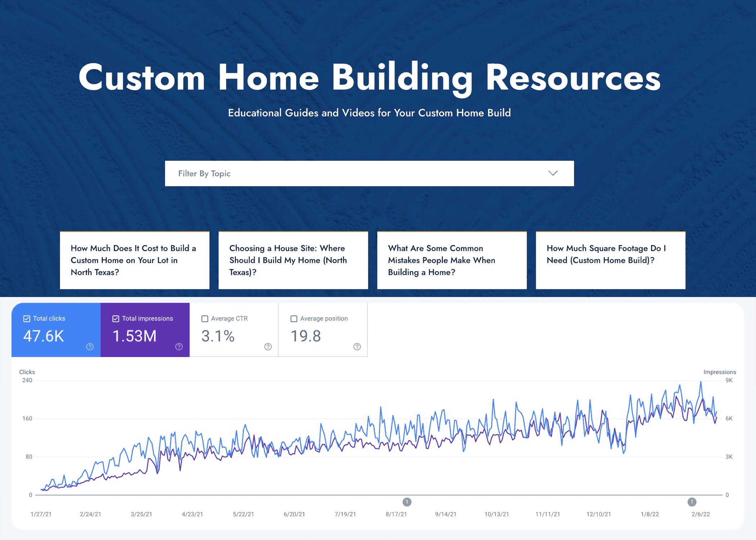
Task: Open the Cost to Build a Custom Home article
Action: coord(135,260)
